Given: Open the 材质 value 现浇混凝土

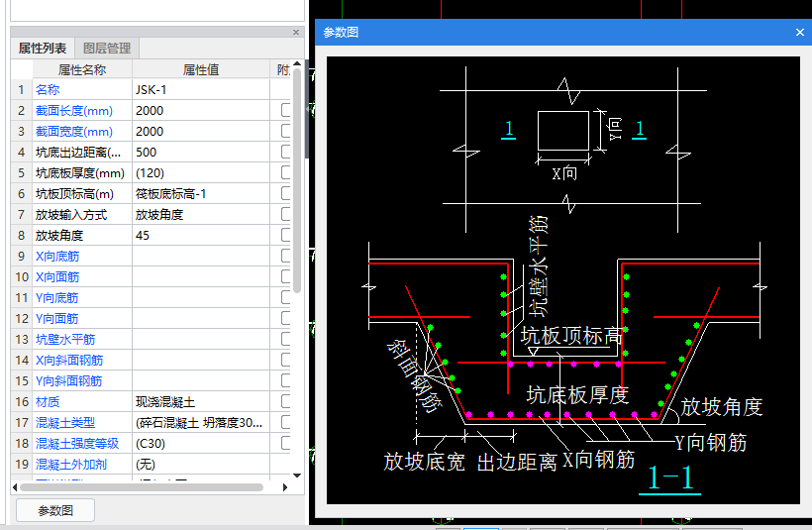Looking at the screenshot, I should pyautogui.click(x=201, y=401).
